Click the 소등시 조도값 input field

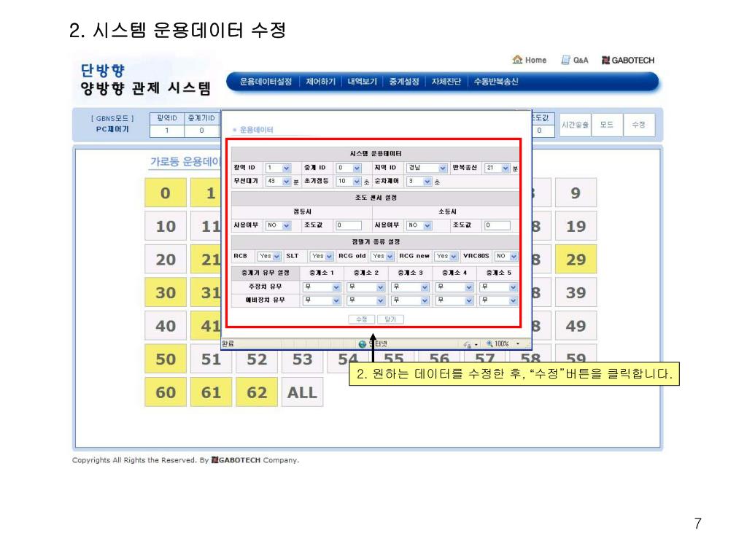pos(498,225)
